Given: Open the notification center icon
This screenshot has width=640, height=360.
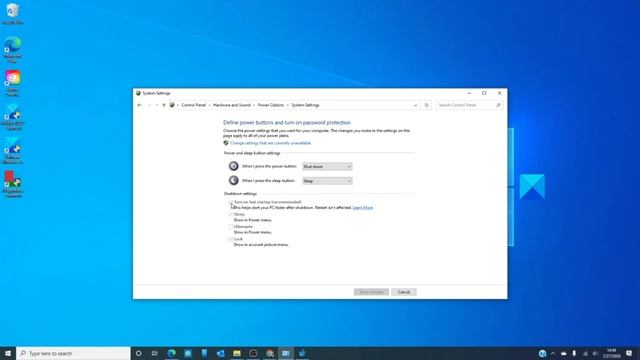Looking at the screenshot, I should (x=629, y=353).
